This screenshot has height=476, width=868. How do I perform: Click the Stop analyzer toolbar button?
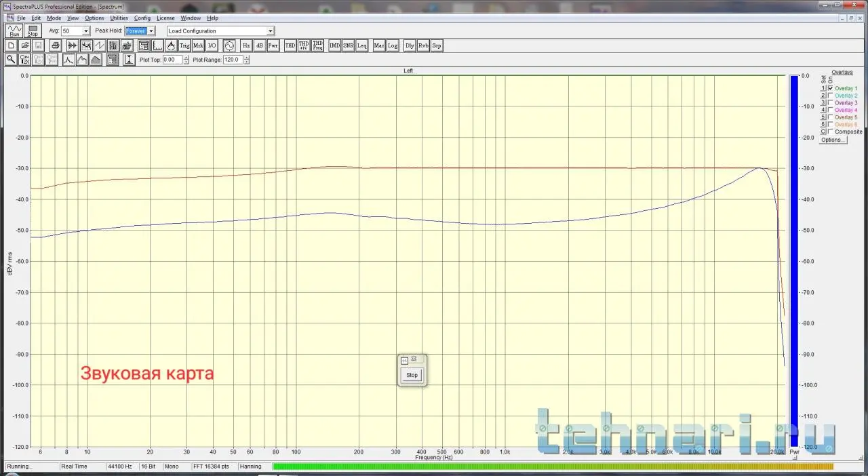(x=33, y=31)
